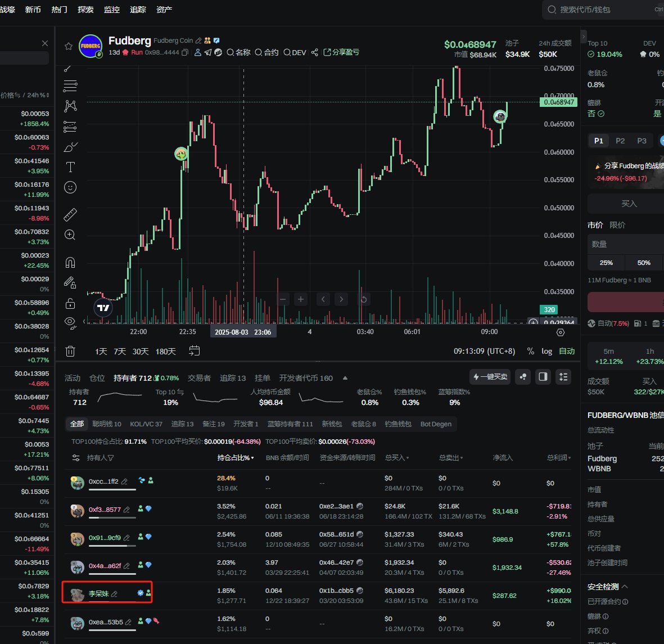Set the chart range to 7天
This screenshot has height=644, width=664.
[x=120, y=351]
